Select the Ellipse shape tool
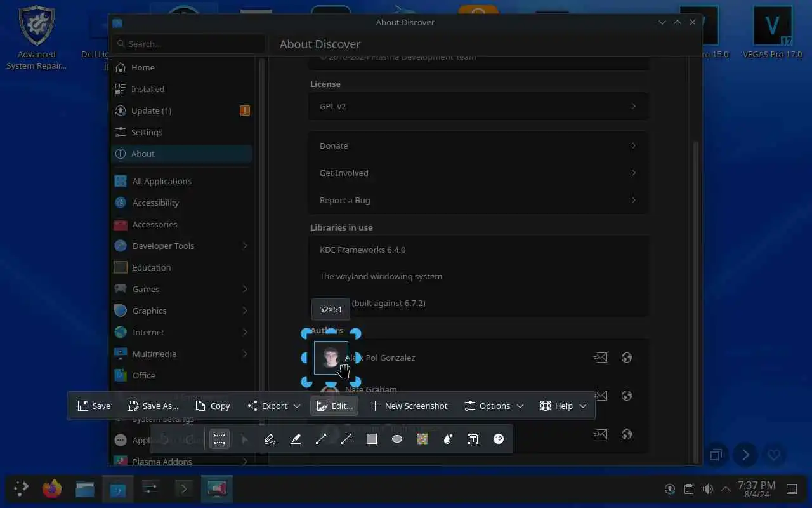Viewport: 812px width, 508px height. 397,439
